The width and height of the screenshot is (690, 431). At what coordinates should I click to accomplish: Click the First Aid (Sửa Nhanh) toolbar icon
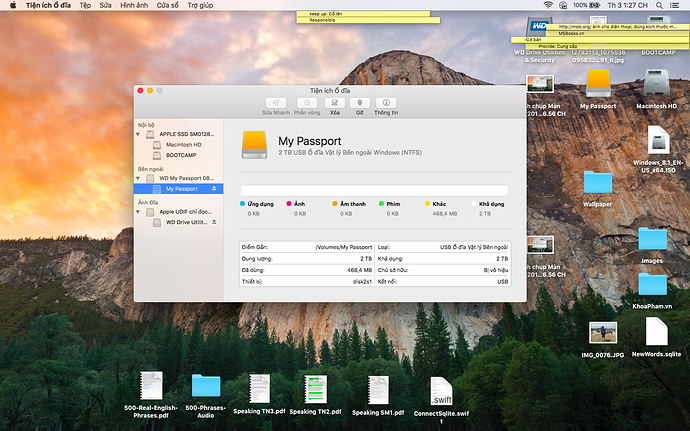(x=276, y=103)
